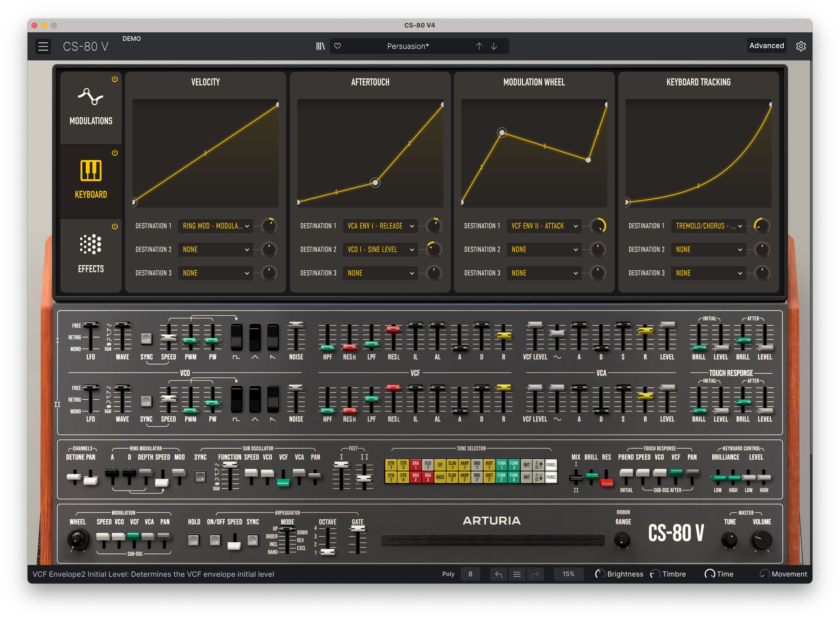Screen dimensions: 840x620
Task: Click the Advanced button
Action: [766, 46]
